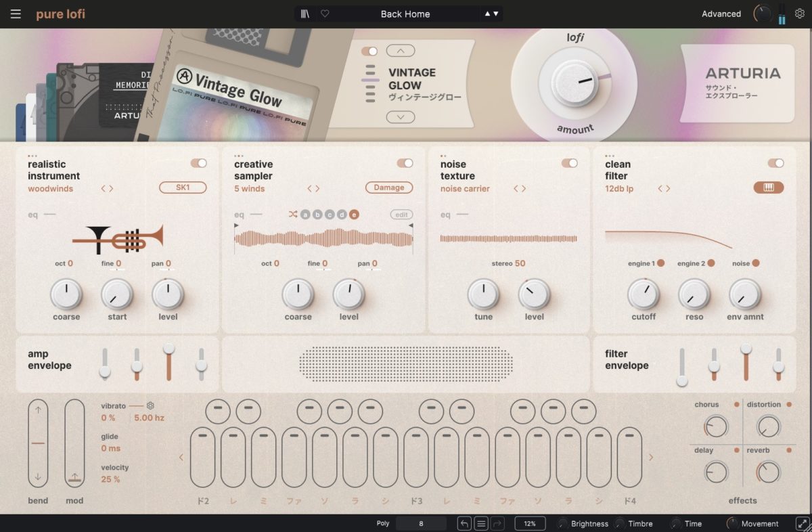Click the mod wheel slider

click(74, 443)
